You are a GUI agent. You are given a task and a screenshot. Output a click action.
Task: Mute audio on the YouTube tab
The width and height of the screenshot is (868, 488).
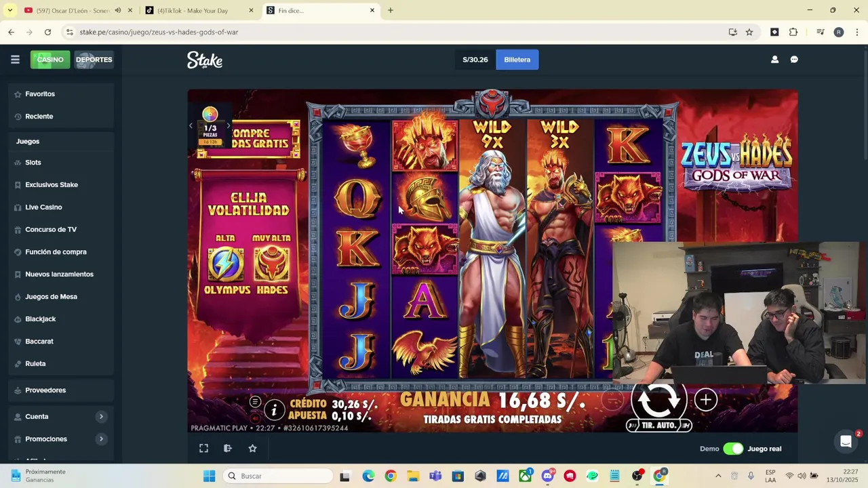pos(118,10)
